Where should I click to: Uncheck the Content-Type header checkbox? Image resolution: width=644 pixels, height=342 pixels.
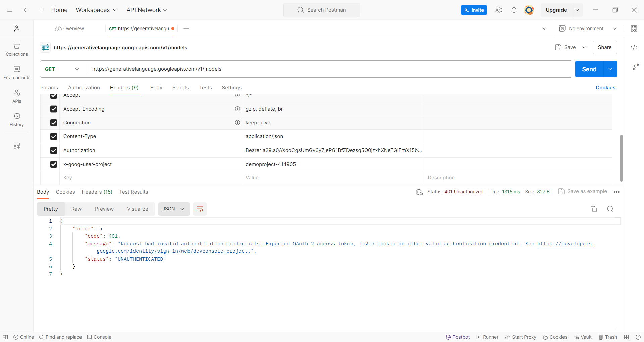[x=54, y=136]
